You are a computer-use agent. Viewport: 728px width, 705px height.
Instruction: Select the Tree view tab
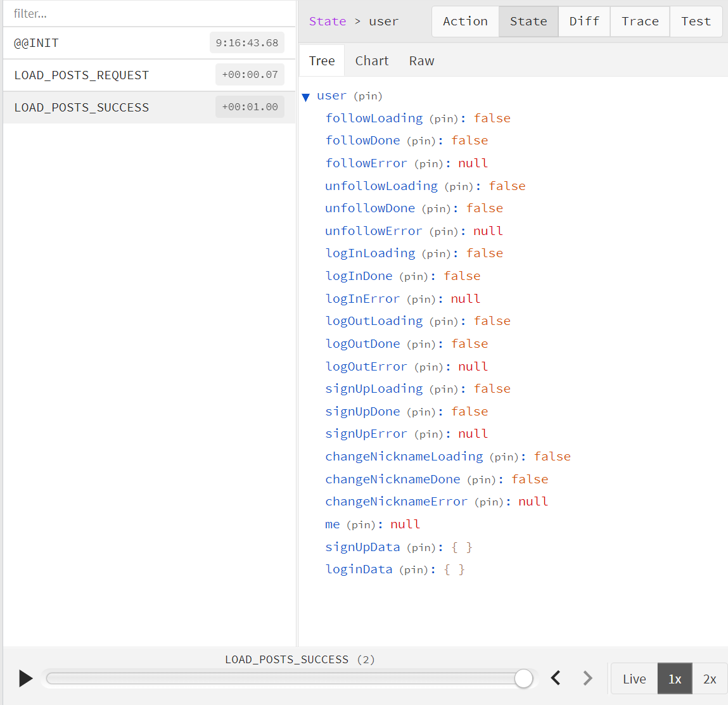[x=322, y=61]
